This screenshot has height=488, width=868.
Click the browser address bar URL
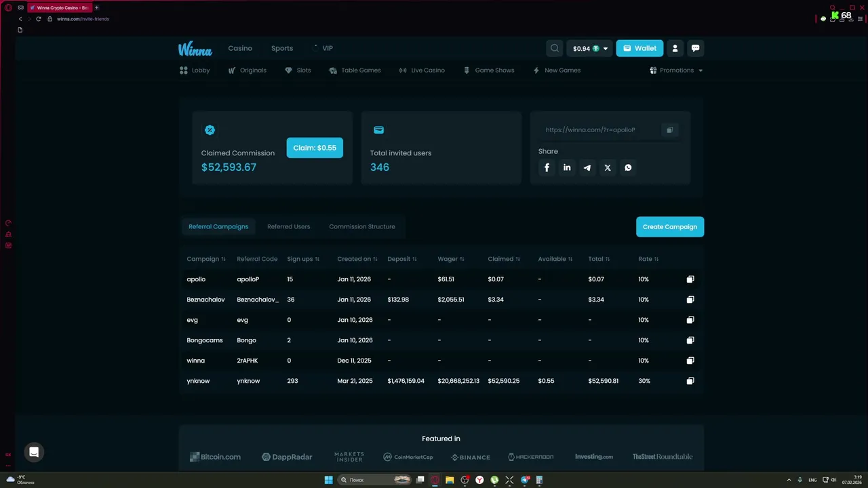pyautogui.click(x=83, y=19)
